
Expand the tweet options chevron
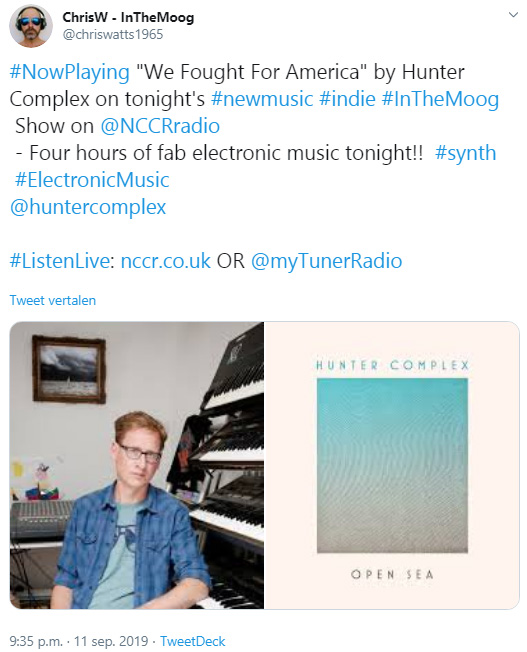click(513, 15)
